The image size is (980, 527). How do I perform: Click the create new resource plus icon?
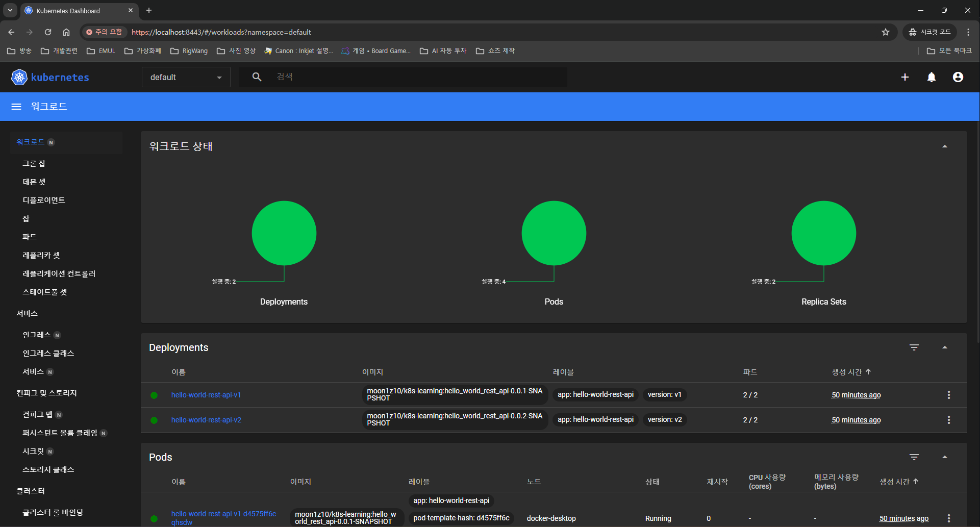[x=905, y=77]
